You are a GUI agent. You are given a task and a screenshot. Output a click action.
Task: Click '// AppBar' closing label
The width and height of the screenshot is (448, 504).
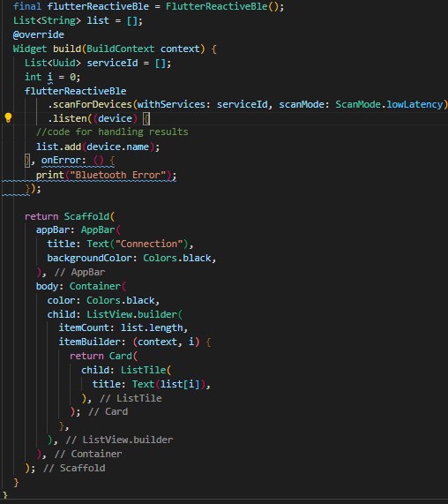[x=79, y=272]
